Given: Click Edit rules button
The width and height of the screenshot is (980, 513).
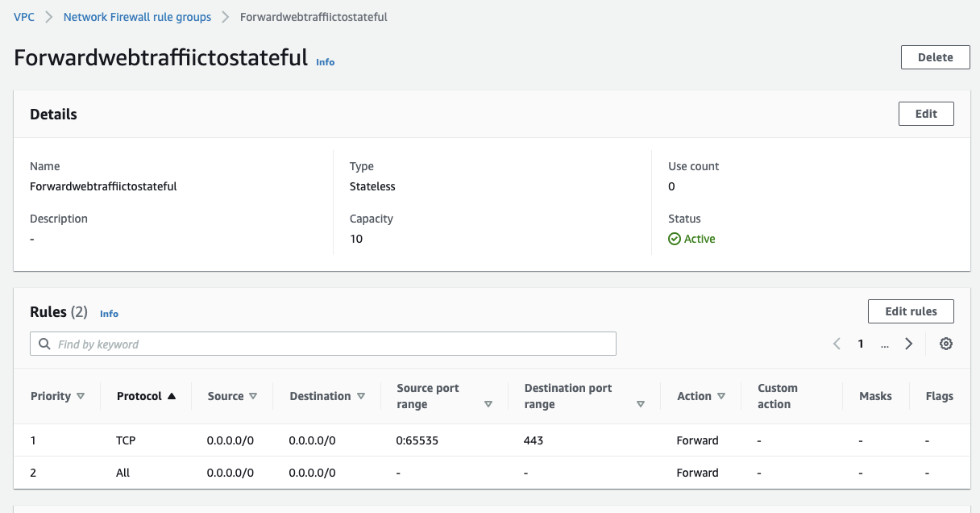Looking at the screenshot, I should [911, 311].
